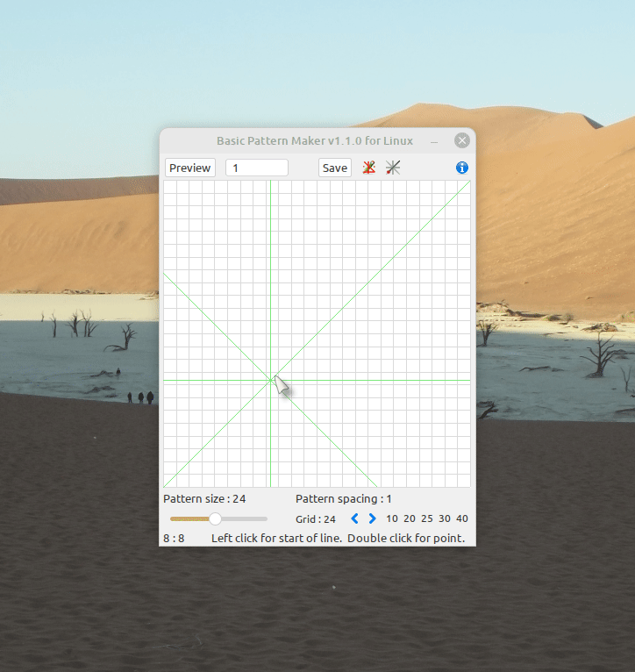Set grid preset to 30
Image resolution: width=635 pixels, height=672 pixels.
445,519
